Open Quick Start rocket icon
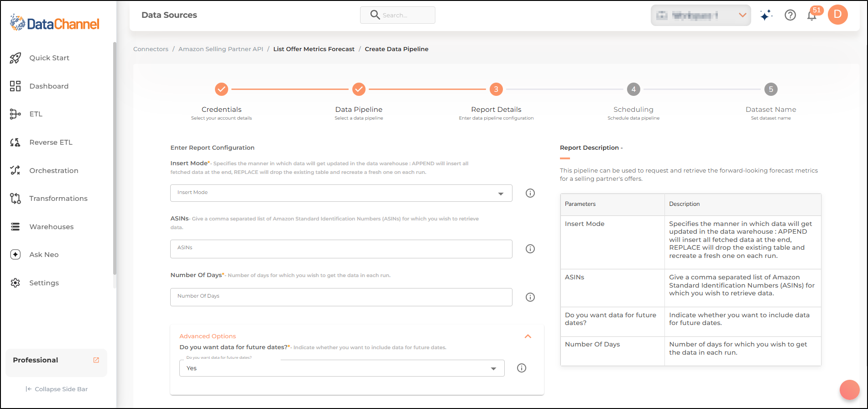868x409 pixels. click(x=16, y=58)
